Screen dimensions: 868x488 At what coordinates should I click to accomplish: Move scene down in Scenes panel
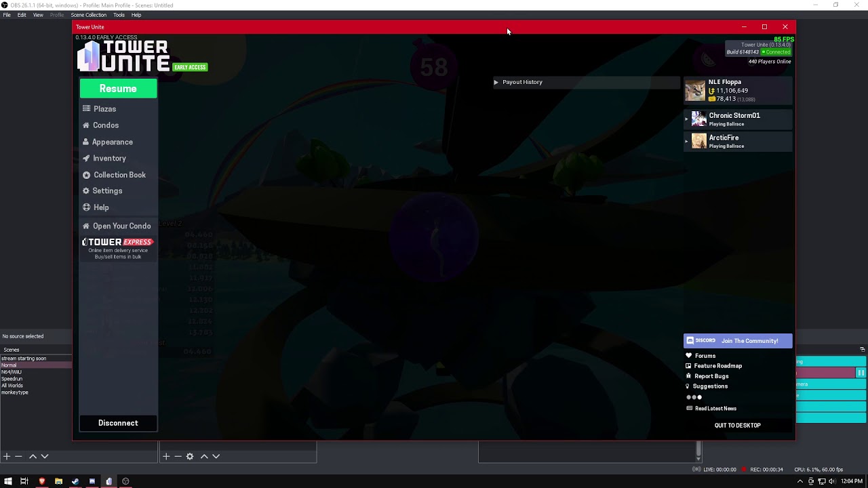coord(45,457)
